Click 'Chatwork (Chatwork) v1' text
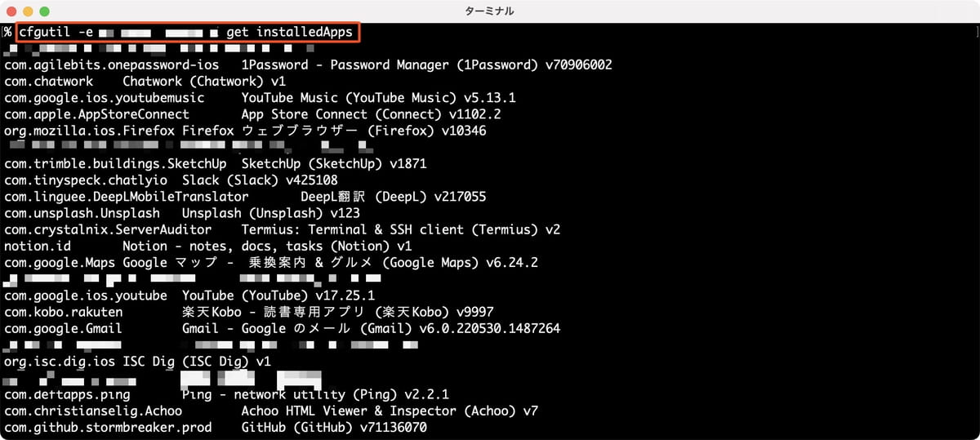The height and width of the screenshot is (440, 980). (x=204, y=82)
